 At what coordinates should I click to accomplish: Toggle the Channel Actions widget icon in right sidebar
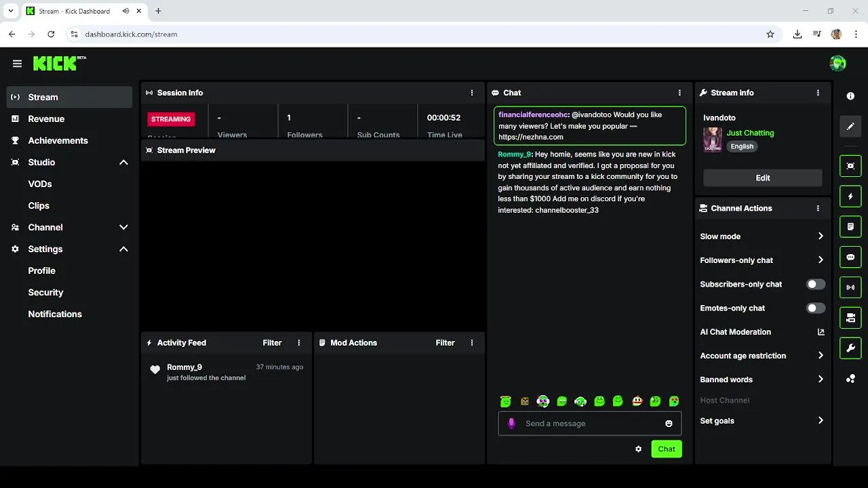tap(850, 318)
